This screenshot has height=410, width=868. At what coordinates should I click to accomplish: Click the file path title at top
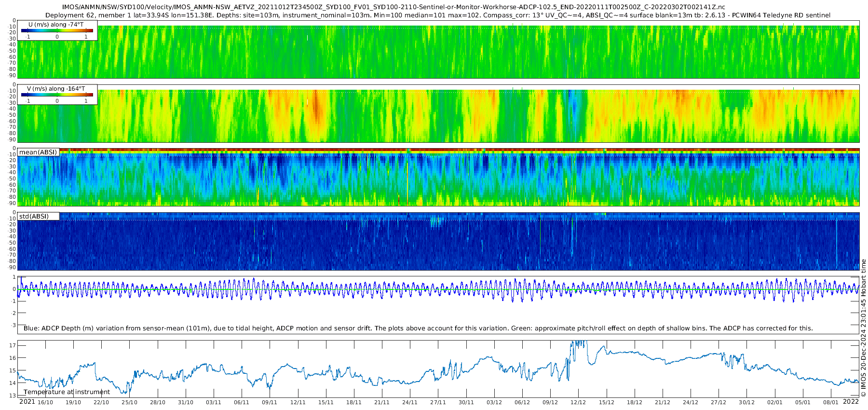click(393, 7)
